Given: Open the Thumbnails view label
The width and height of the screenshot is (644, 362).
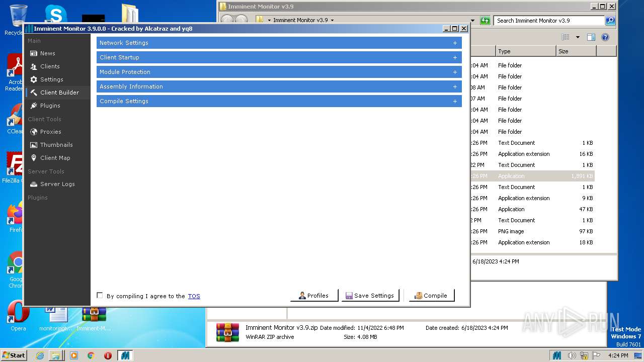Looking at the screenshot, I should (x=56, y=145).
